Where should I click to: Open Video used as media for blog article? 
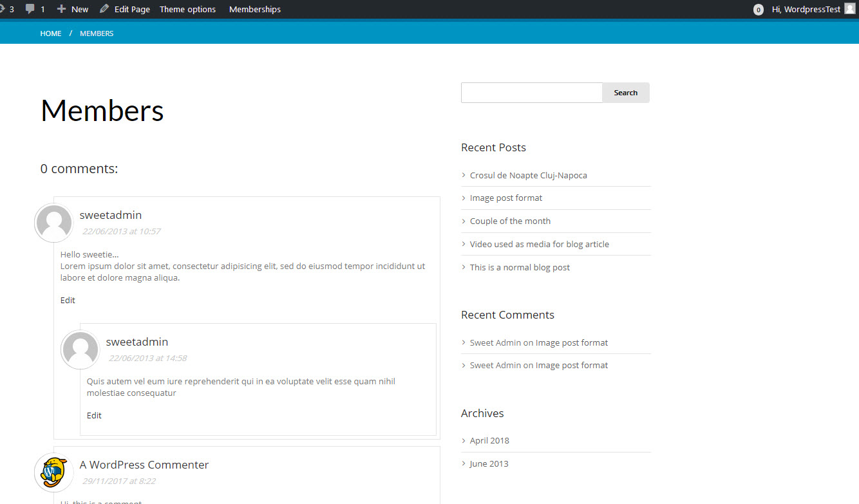click(x=539, y=244)
